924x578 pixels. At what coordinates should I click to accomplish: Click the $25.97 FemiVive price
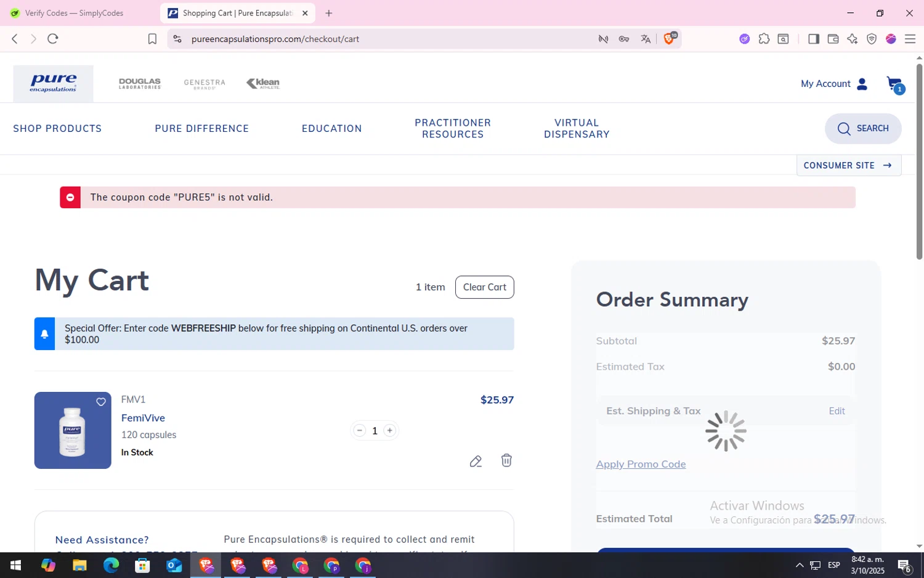pos(497,400)
